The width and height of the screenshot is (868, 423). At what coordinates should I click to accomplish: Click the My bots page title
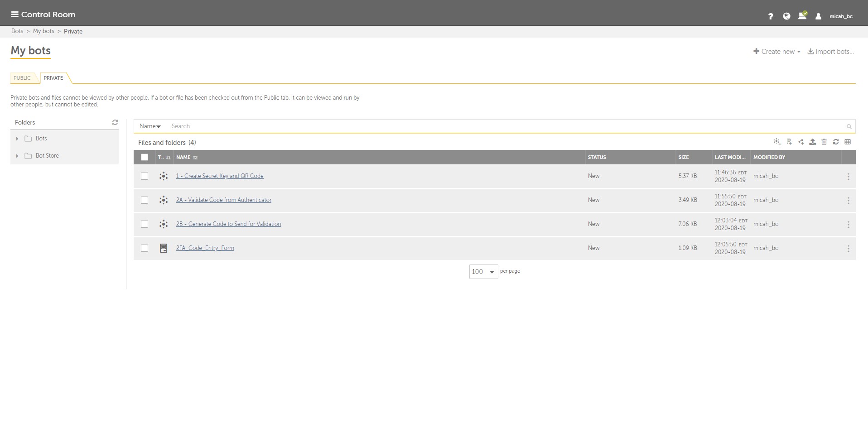[31, 51]
